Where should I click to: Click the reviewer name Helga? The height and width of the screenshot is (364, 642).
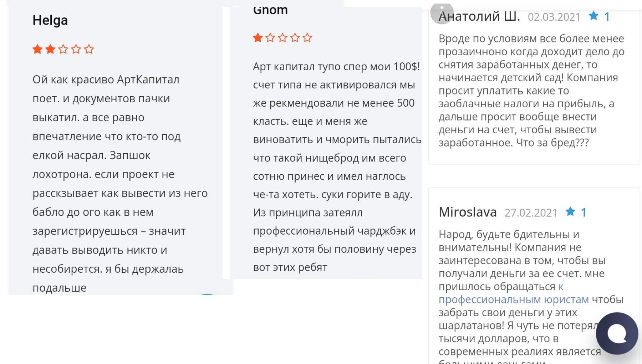[x=50, y=21]
